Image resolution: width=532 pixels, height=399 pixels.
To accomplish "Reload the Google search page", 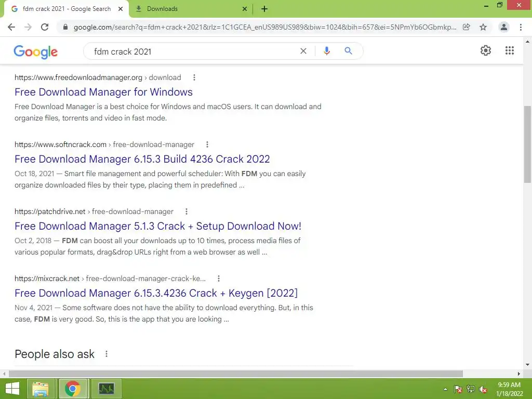I will tap(45, 27).
